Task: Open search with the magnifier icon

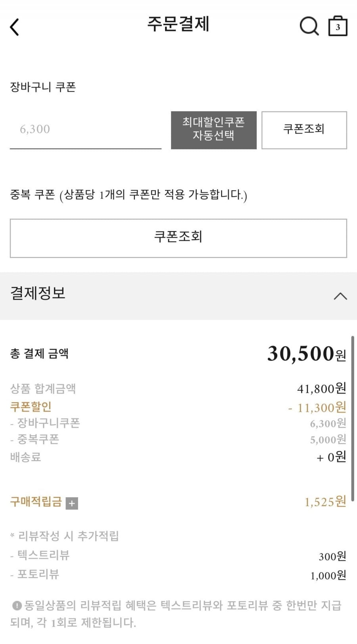Action: coord(309,27)
